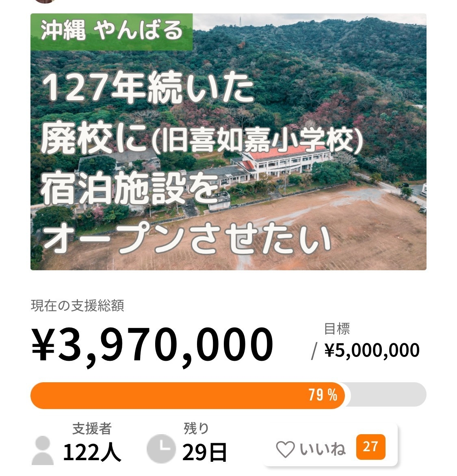Select the ¥3,970,000 total amount
This screenshot has width=457, height=476.
pyautogui.click(x=153, y=344)
